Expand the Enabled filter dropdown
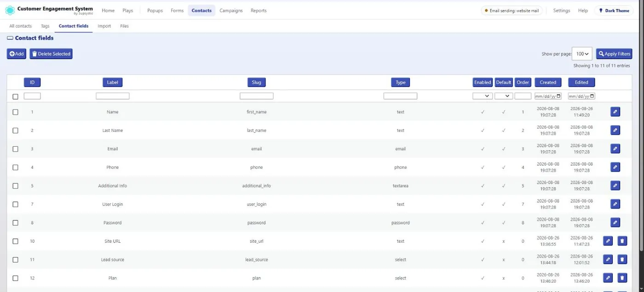644x292 pixels. tap(483, 96)
